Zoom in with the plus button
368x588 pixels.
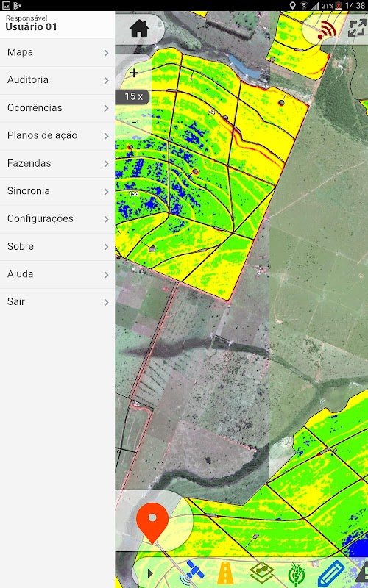(x=134, y=73)
